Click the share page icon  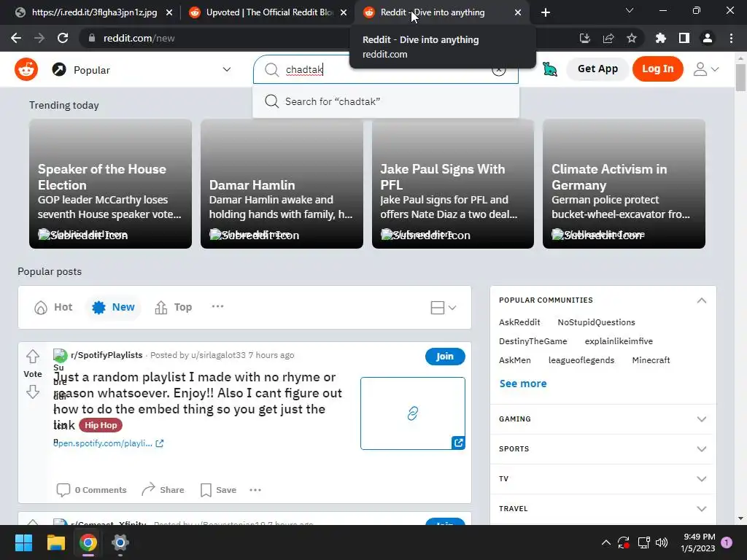tap(608, 38)
